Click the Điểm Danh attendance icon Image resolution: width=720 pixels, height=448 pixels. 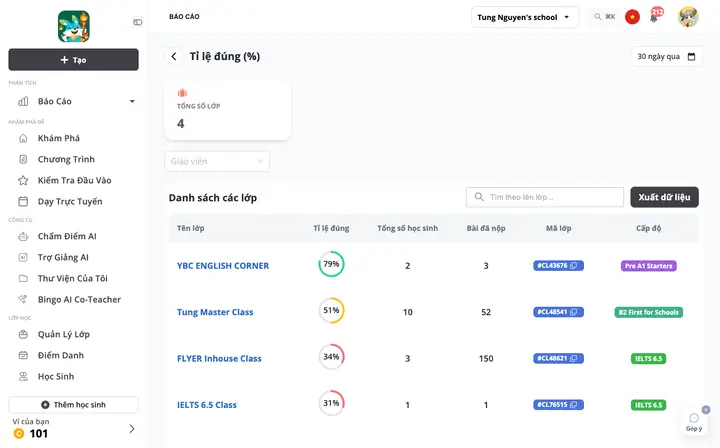click(x=23, y=355)
